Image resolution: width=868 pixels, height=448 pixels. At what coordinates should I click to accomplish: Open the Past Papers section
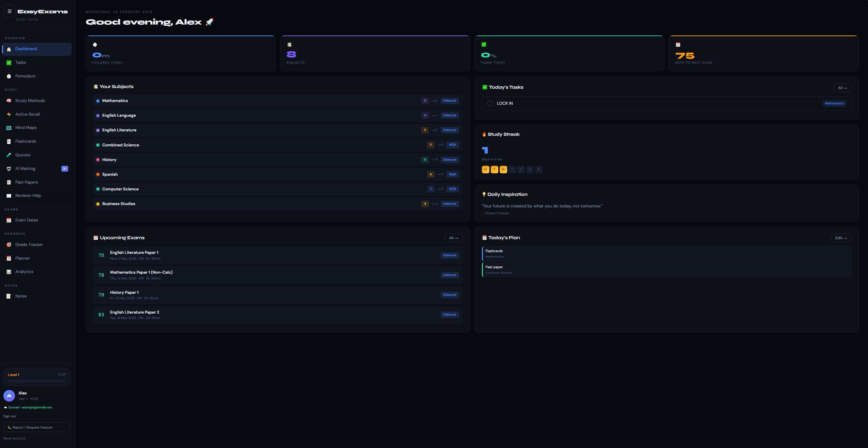click(x=26, y=182)
